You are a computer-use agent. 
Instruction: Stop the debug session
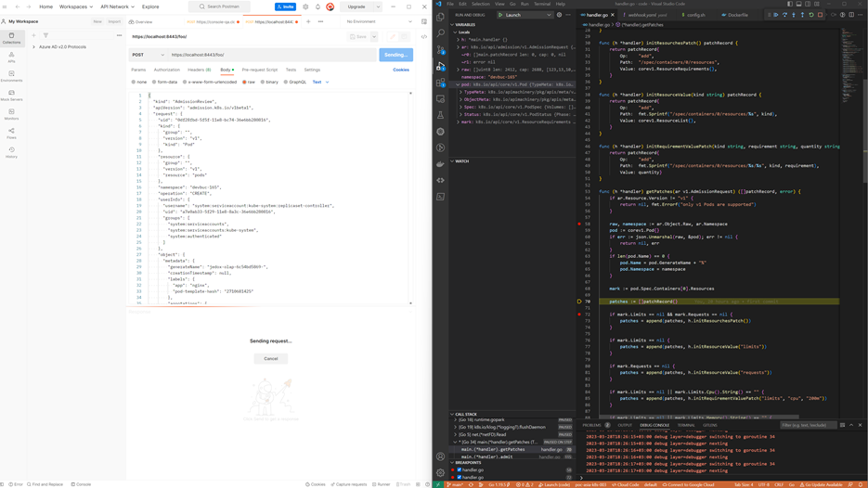coord(821,15)
